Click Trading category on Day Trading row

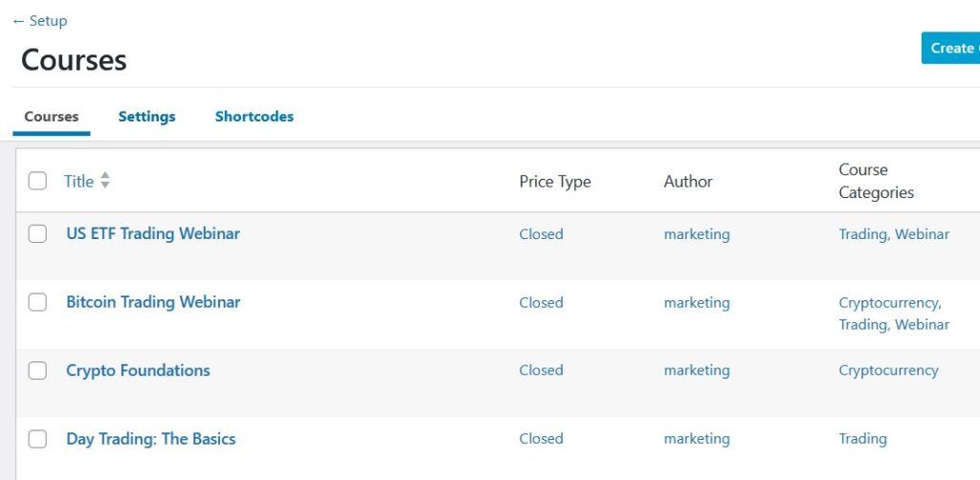click(862, 439)
